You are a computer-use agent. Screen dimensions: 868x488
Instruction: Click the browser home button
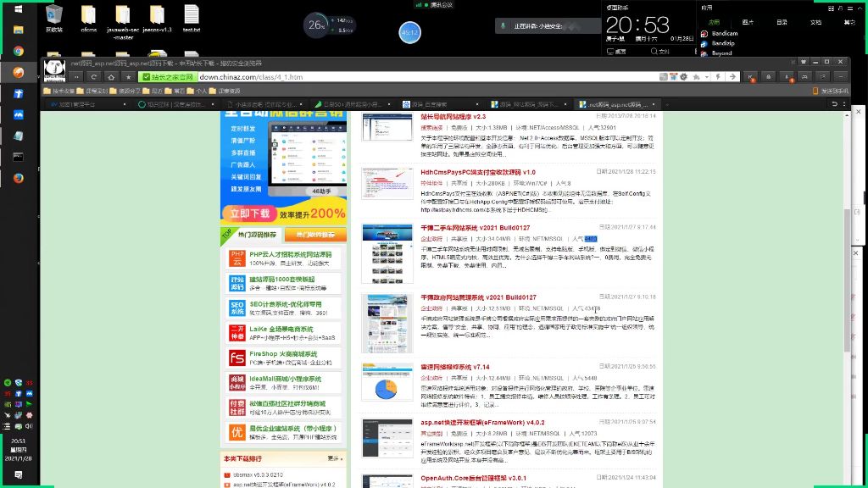tap(111, 77)
